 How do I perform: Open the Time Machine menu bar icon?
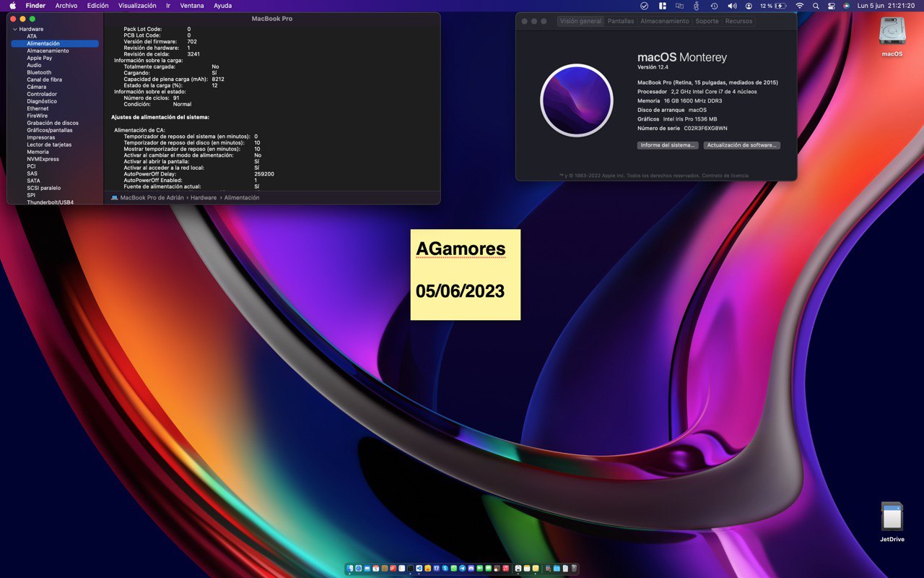pyautogui.click(x=714, y=5)
